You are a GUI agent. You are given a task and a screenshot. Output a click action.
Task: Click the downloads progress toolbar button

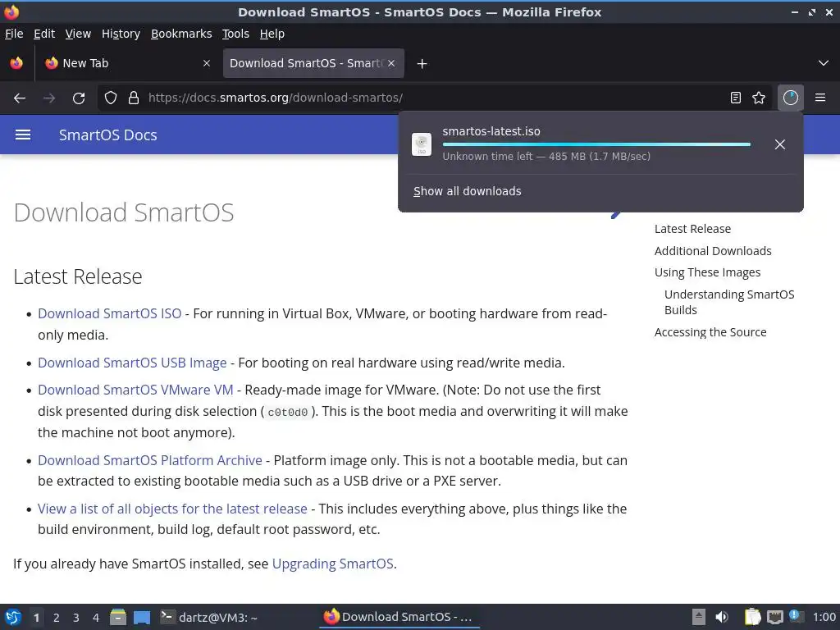tap(790, 98)
